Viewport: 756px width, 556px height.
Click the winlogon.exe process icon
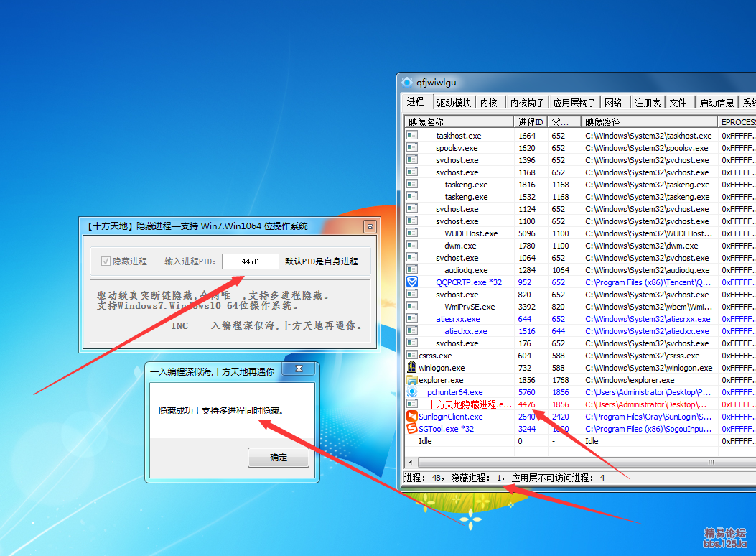point(412,368)
